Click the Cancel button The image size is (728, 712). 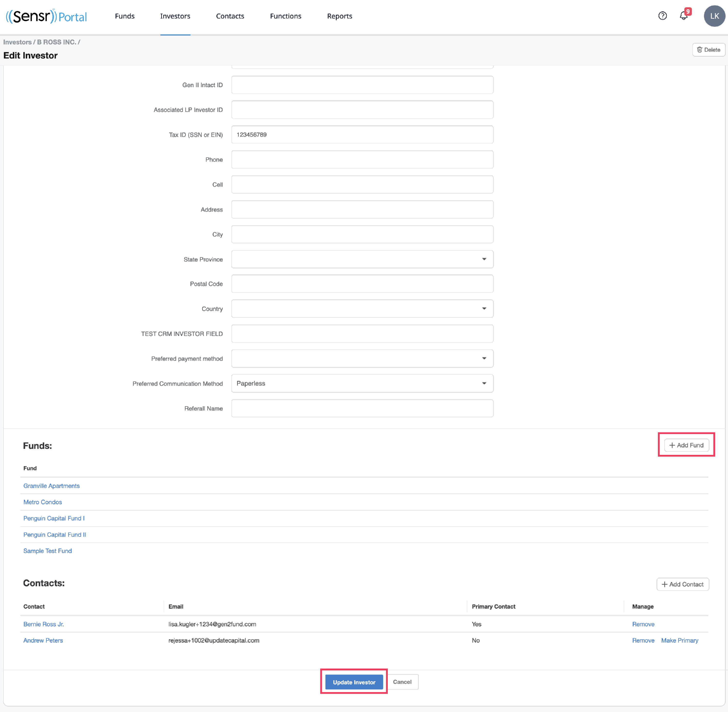(x=402, y=682)
